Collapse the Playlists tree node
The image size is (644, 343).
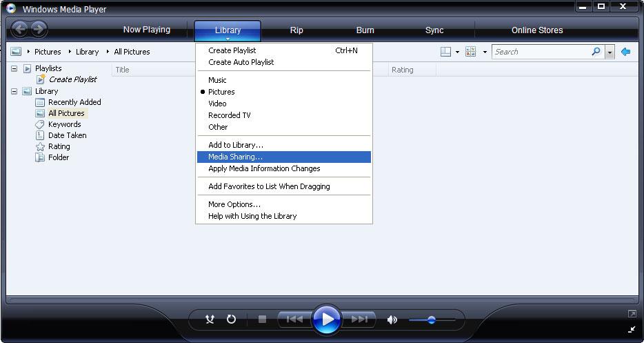pos(14,68)
